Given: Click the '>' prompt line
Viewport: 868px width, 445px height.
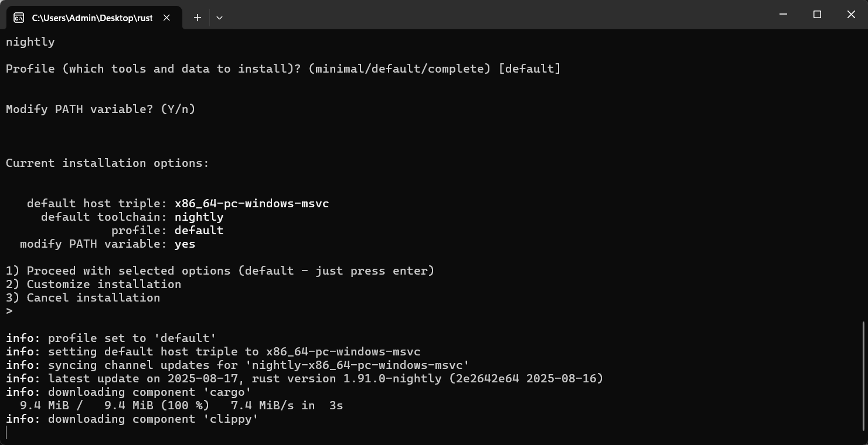Looking at the screenshot, I should point(9,311).
